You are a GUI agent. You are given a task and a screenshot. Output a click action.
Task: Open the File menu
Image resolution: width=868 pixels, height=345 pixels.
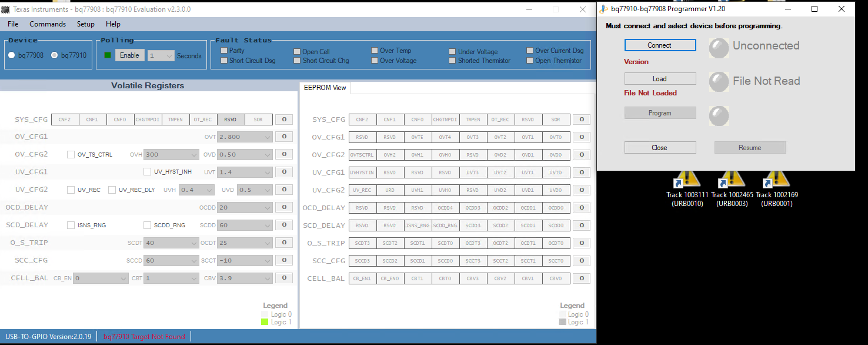pos(13,24)
